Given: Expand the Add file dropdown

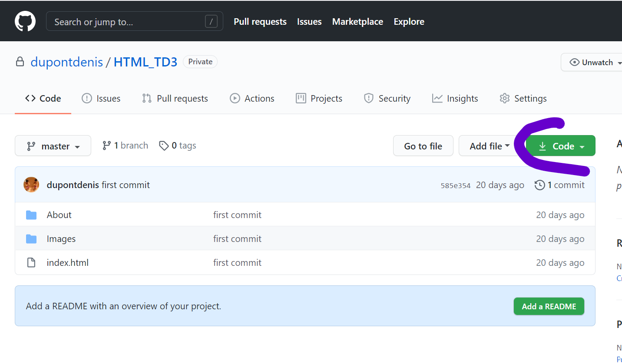Looking at the screenshot, I should (490, 146).
